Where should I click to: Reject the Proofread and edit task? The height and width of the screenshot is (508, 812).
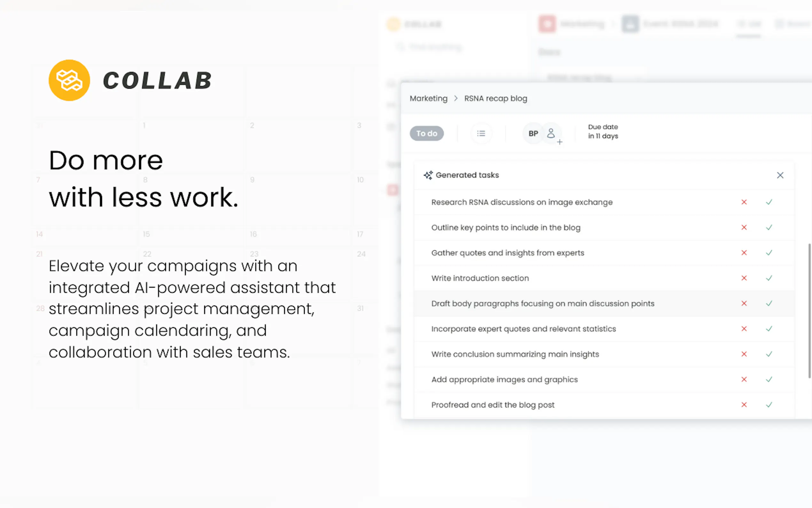point(744,405)
